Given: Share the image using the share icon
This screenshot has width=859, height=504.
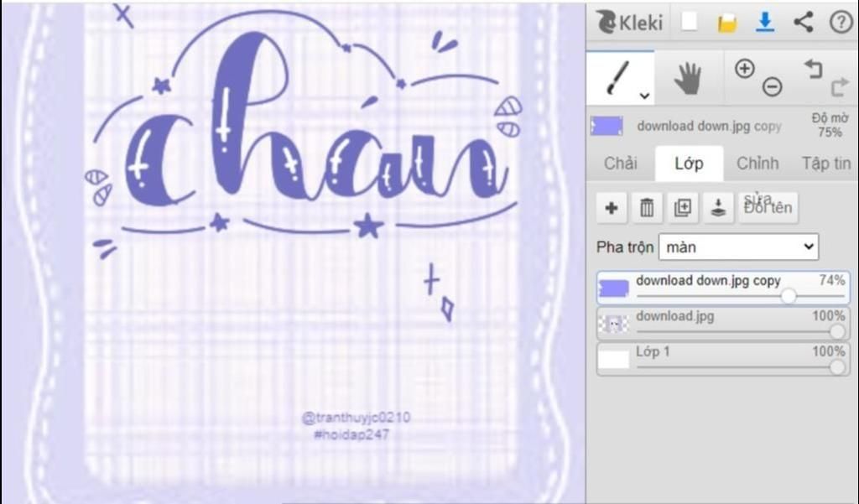Looking at the screenshot, I should (803, 22).
